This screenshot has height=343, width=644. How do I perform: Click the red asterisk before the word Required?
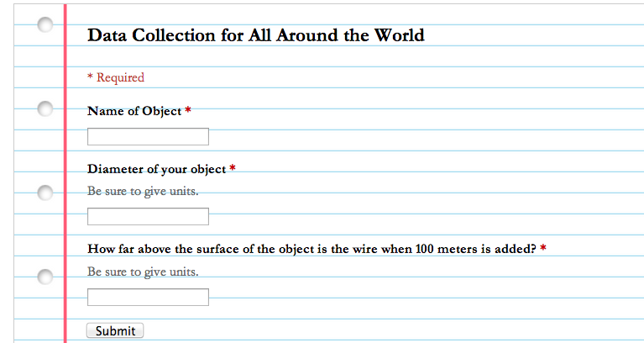tap(90, 77)
